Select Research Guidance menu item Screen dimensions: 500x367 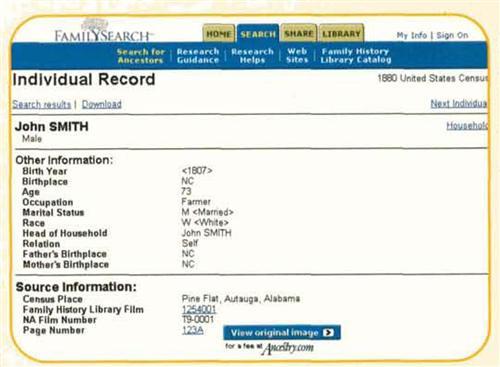(x=198, y=56)
